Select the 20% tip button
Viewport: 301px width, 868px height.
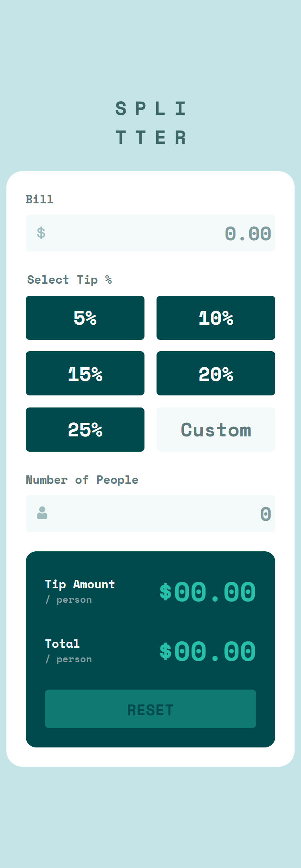[216, 373]
